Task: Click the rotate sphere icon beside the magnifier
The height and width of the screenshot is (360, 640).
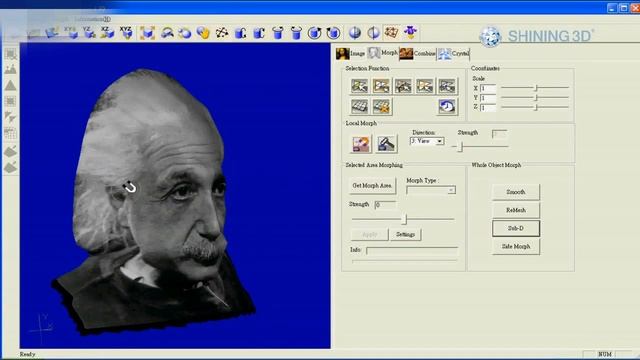Action: pos(184,33)
